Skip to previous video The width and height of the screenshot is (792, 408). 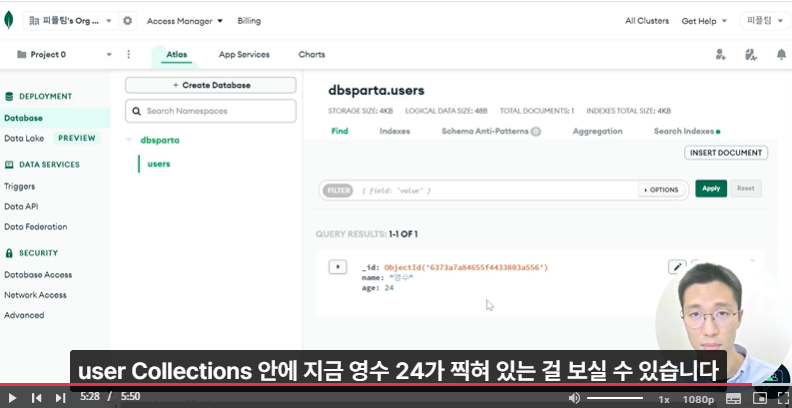(x=36, y=398)
